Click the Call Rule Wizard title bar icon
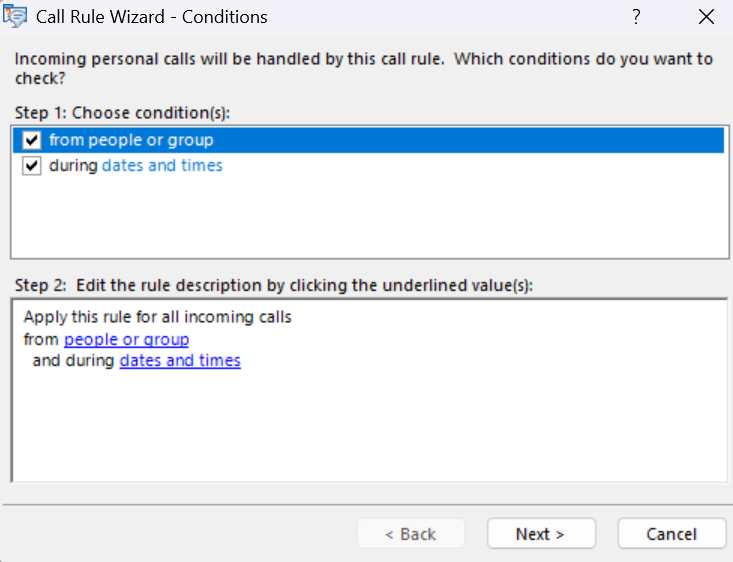 (x=15, y=17)
